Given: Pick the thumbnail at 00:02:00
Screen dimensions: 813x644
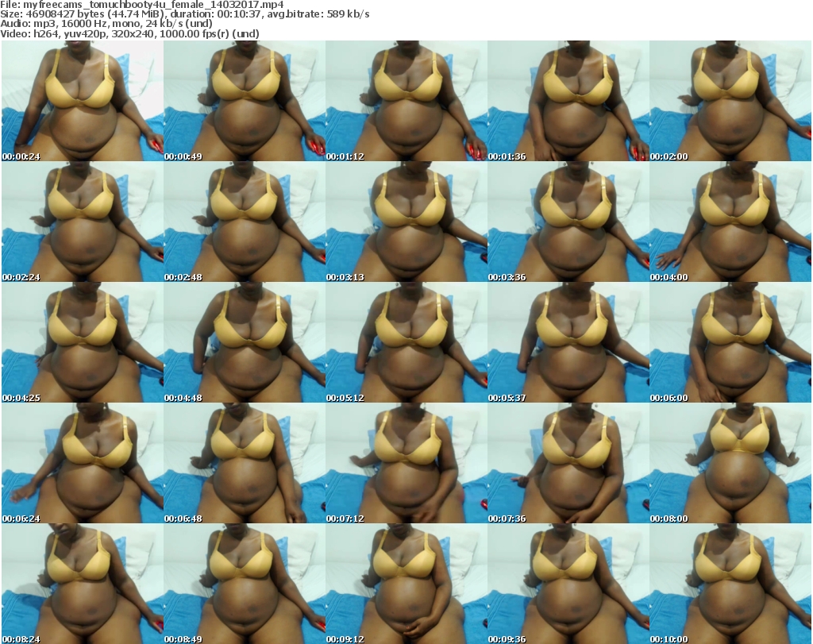Looking at the screenshot, I should pyautogui.click(x=730, y=101).
